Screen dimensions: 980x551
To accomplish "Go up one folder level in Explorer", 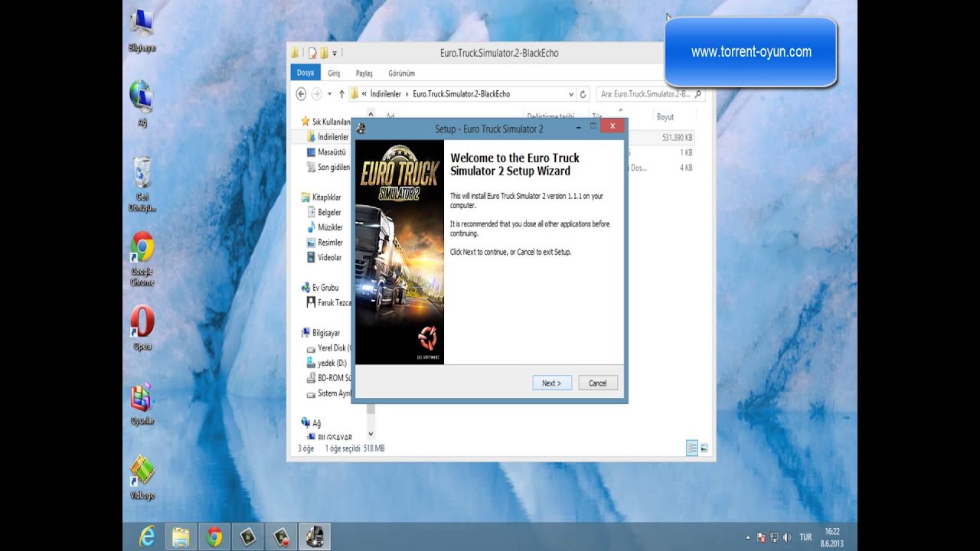I will 341,94.
